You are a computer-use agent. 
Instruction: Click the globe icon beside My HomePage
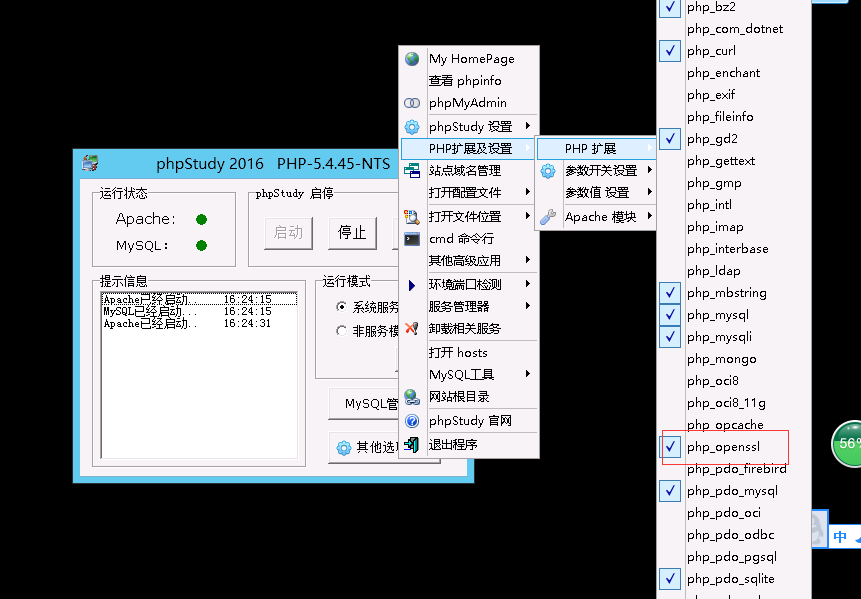point(412,59)
